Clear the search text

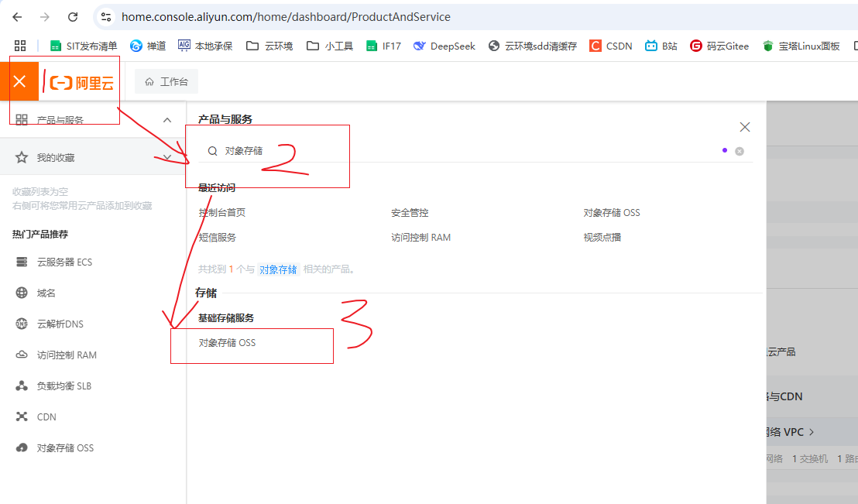pos(740,151)
